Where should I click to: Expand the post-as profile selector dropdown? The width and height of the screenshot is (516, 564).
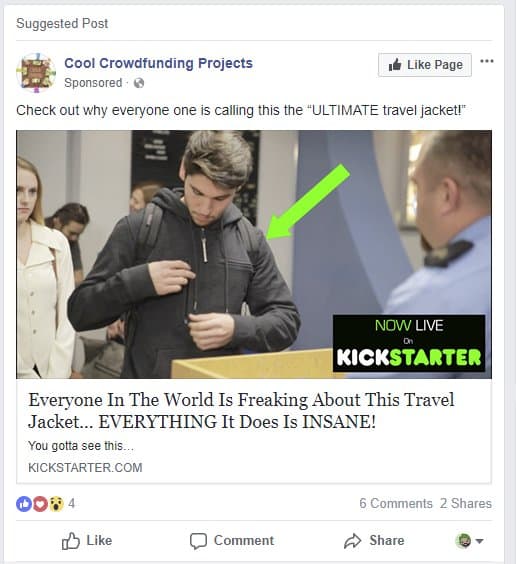469,541
